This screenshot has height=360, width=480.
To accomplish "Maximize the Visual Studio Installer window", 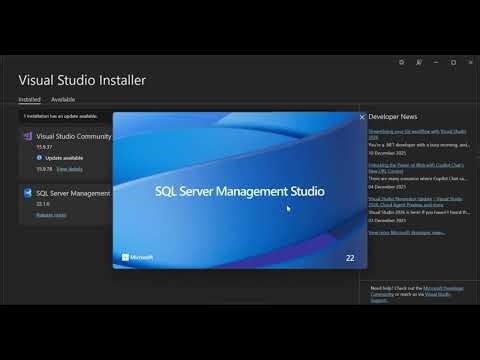I will click(453, 62).
